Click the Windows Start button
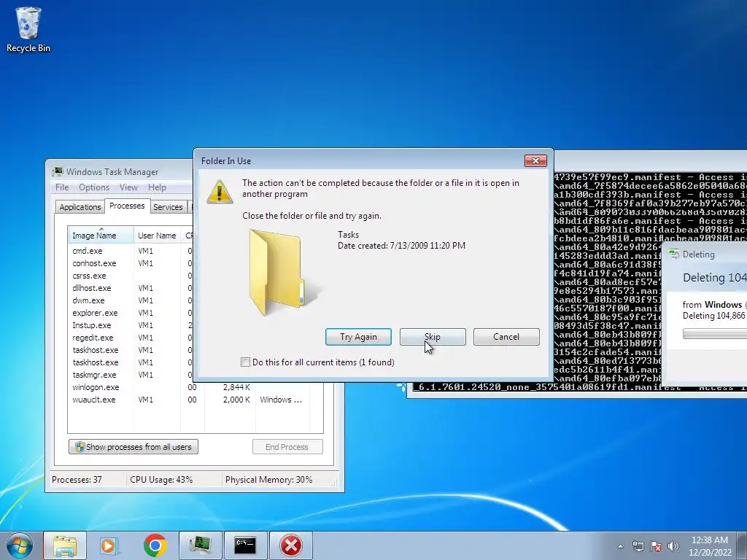The image size is (747, 560). pyautogui.click(x=20, y=545)
